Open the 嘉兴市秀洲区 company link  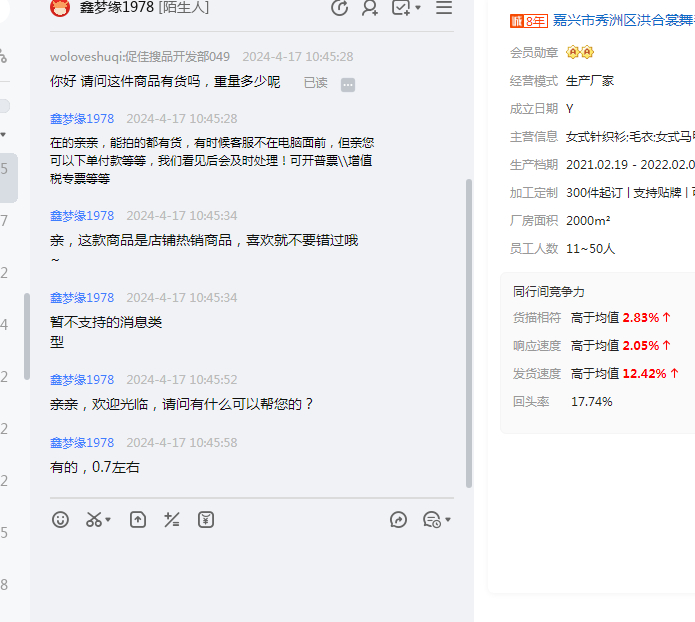pos(623,20)
